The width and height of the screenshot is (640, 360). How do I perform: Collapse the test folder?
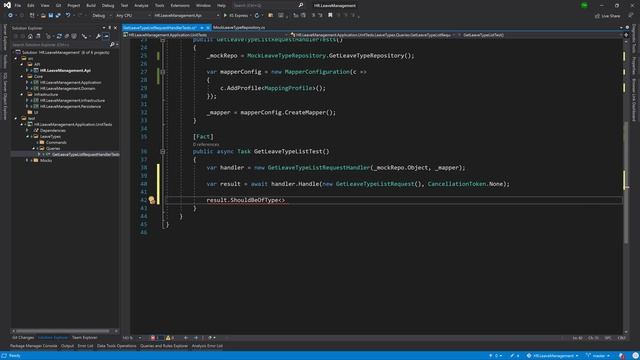16,118
